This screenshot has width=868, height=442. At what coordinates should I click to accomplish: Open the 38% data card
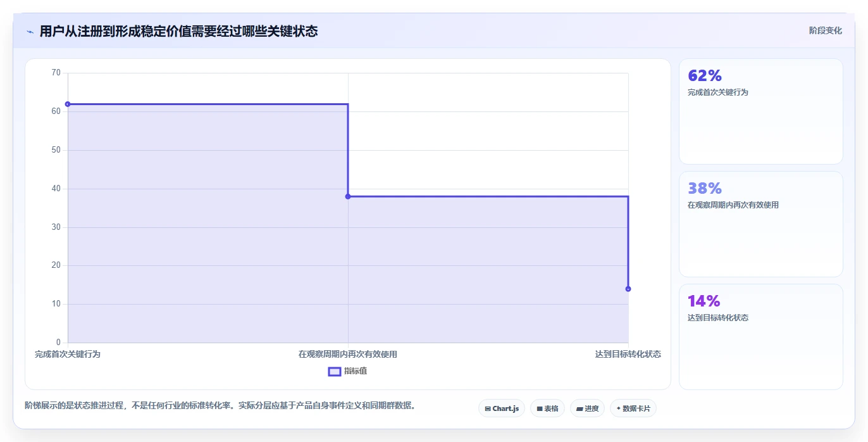coord(760,224)
